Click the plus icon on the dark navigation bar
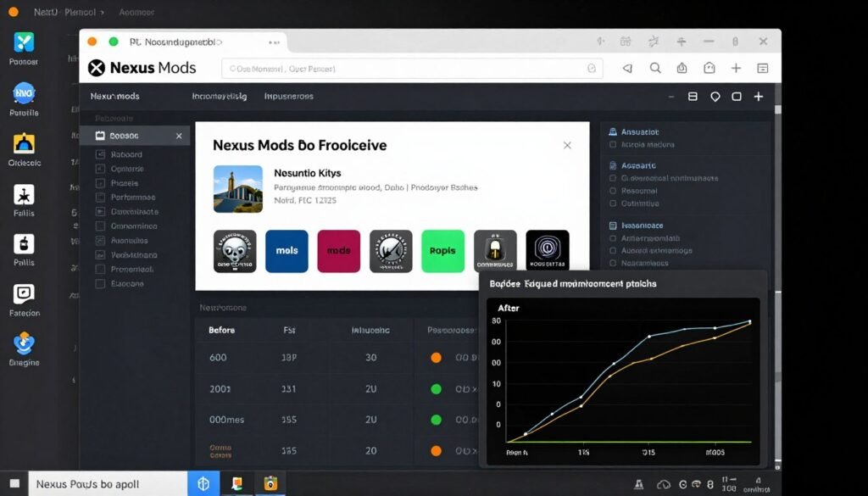The height and width of the screenshot is (496, 868). tap(759, 97)
